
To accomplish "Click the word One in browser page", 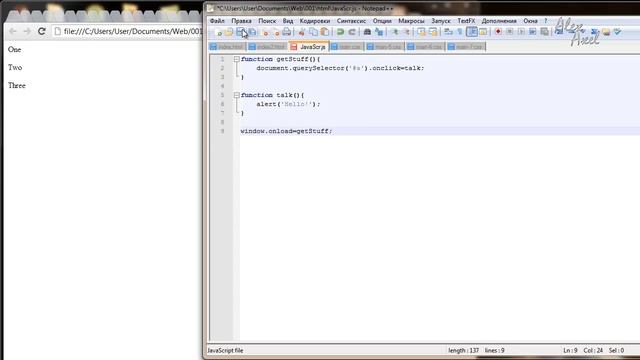I will point(14,49).
